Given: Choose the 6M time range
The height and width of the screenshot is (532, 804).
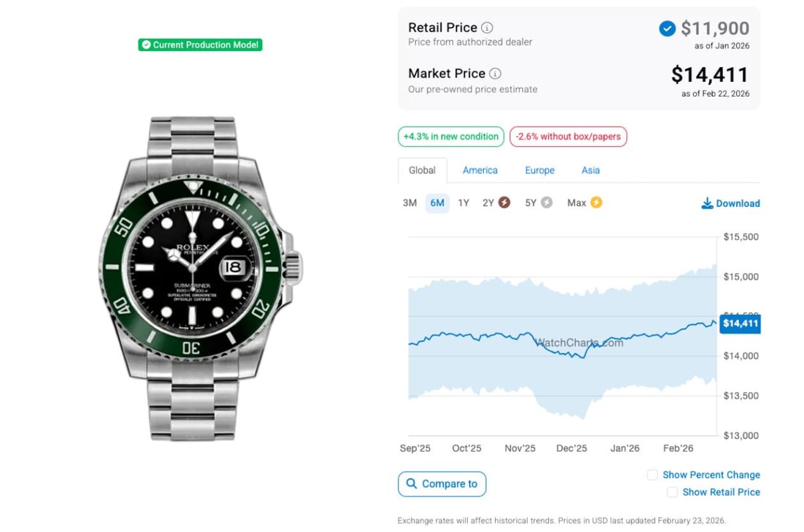Looking at the screenshot, I should point(437,203).
